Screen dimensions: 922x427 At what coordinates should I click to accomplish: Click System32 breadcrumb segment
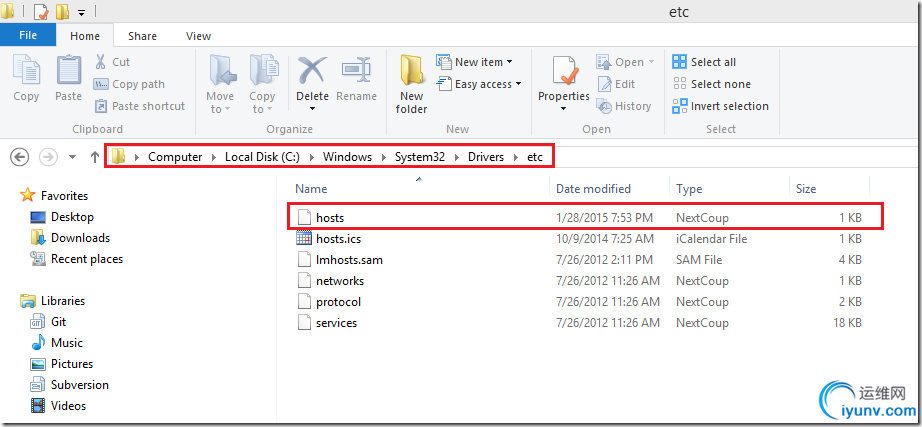click(x=420, y=157)
